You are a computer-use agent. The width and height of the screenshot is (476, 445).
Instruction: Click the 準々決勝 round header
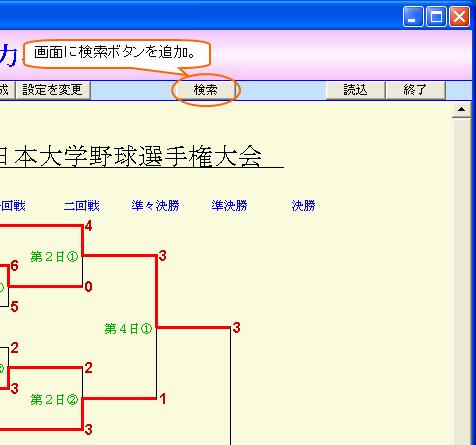tap(155, 206)
